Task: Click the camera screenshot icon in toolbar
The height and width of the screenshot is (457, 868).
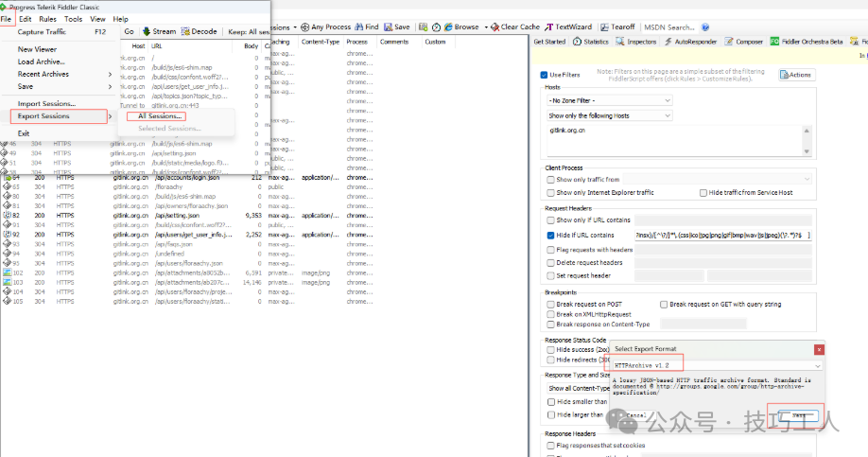Action: [423, 26]
